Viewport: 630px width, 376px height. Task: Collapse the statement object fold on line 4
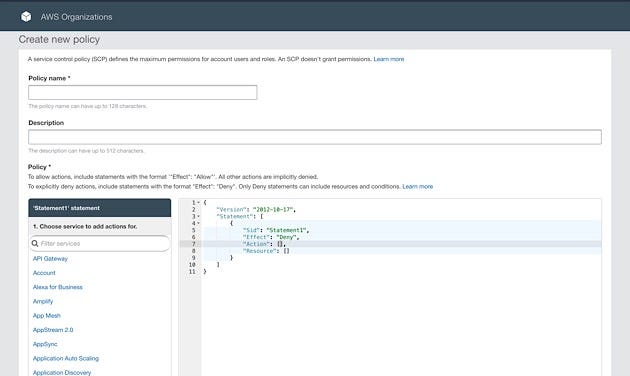(198, 223)
